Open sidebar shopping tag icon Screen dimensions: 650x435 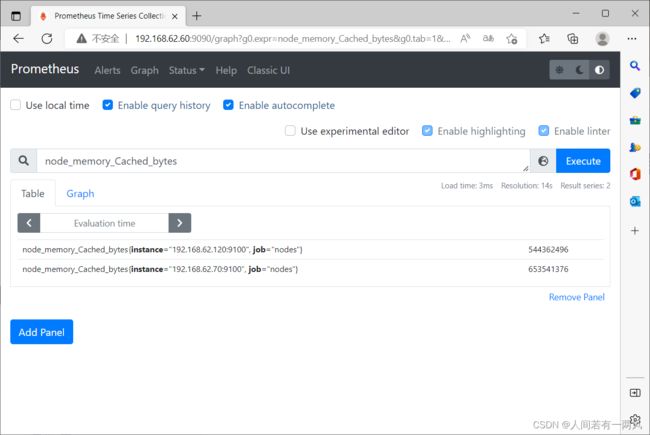[x=635, y=93]
